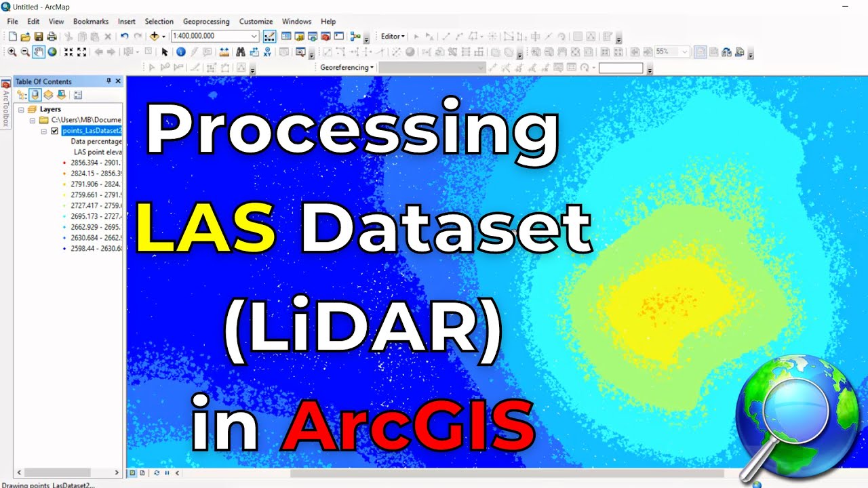The width and height of the screenshot is (868, 488).
Task: Click the map view horizontal scrollbar
Action: [507, 473]
